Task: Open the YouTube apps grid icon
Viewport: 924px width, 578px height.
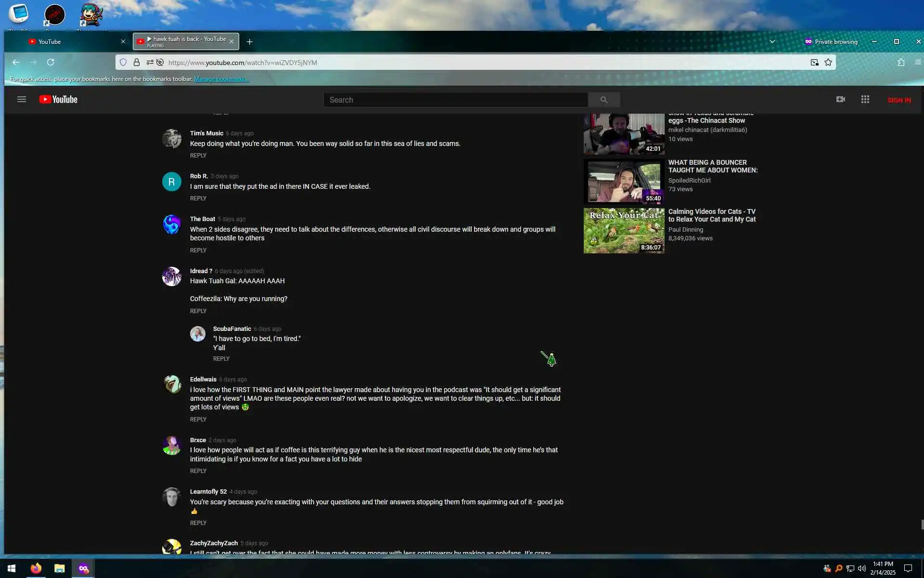Action: [x=865, y=100]
